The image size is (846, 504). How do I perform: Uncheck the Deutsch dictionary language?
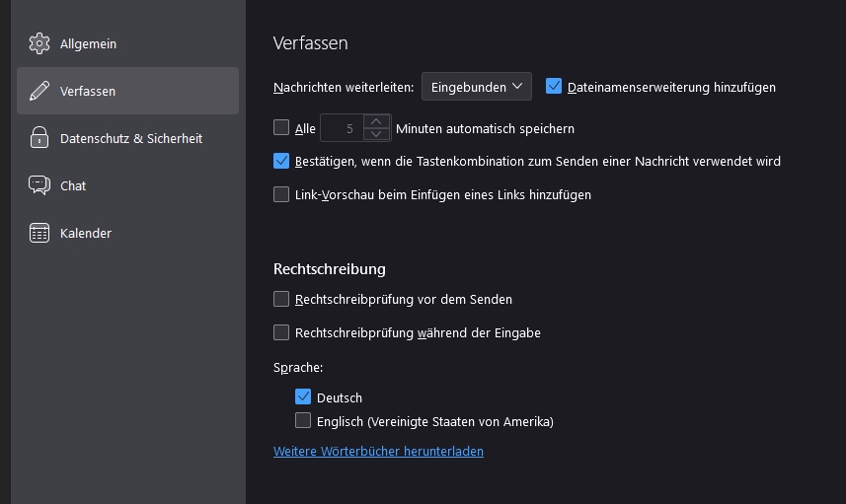pyautogui.click(x=303, y=397)
